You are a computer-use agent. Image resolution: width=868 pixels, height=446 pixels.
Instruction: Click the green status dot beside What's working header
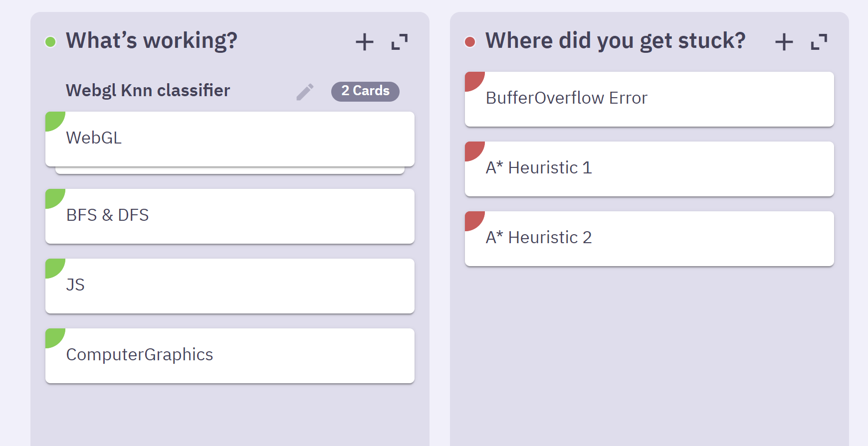tap(50, 41)
